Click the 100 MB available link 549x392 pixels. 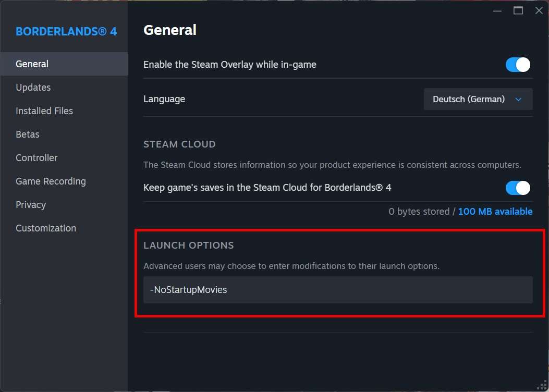pyautogui.click(x=495, y=212)
